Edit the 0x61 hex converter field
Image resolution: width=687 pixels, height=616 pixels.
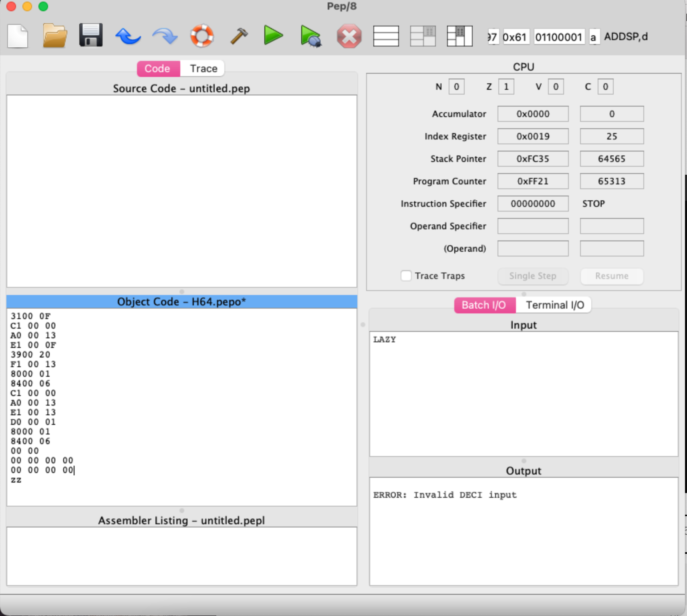[517, 36]
